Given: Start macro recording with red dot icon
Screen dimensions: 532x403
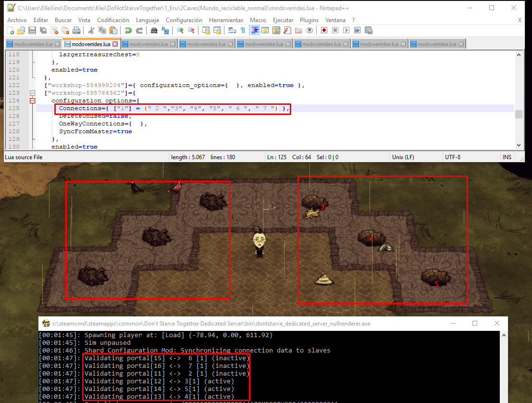Looking at the screenshot, I should tap(324, 30).
